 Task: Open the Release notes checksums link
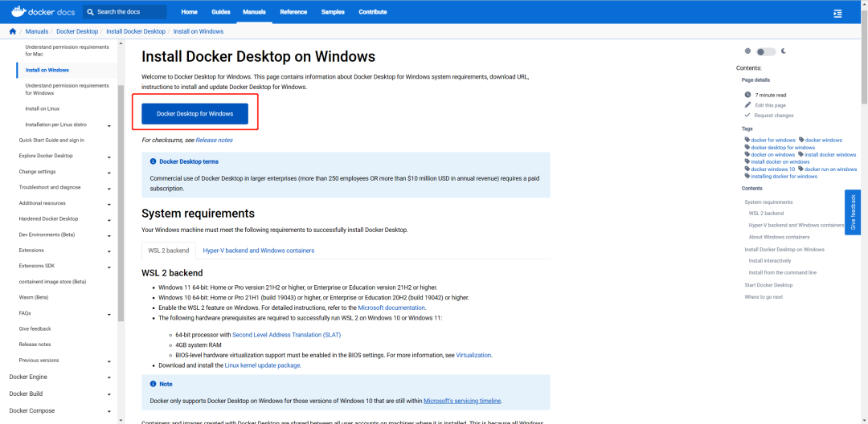pyautogui.click(x=215, y=140)
